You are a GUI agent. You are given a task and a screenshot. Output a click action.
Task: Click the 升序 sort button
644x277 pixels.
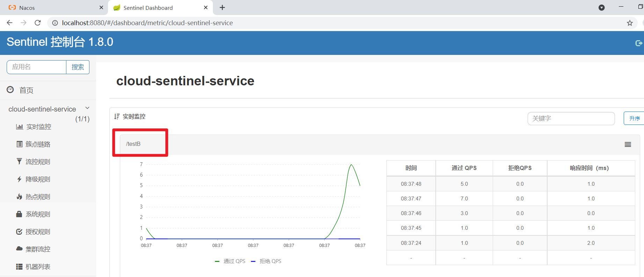click(634, 119)
